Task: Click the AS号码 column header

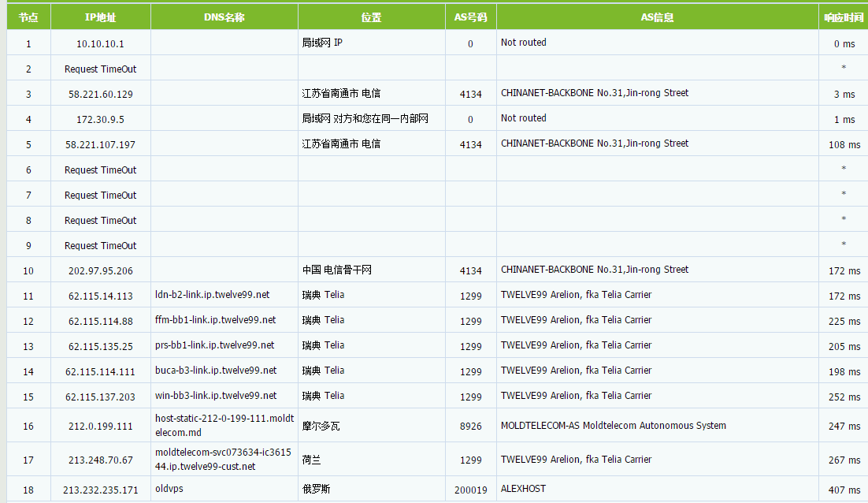Action: [470, 17]
